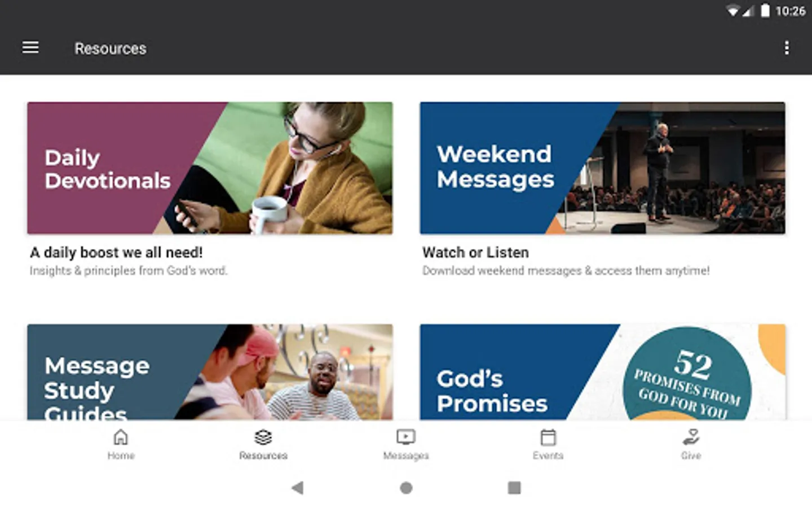Screen dimensions: 812x508
Task: Tap the Android recents square button
Action: (x=514, y=488)
